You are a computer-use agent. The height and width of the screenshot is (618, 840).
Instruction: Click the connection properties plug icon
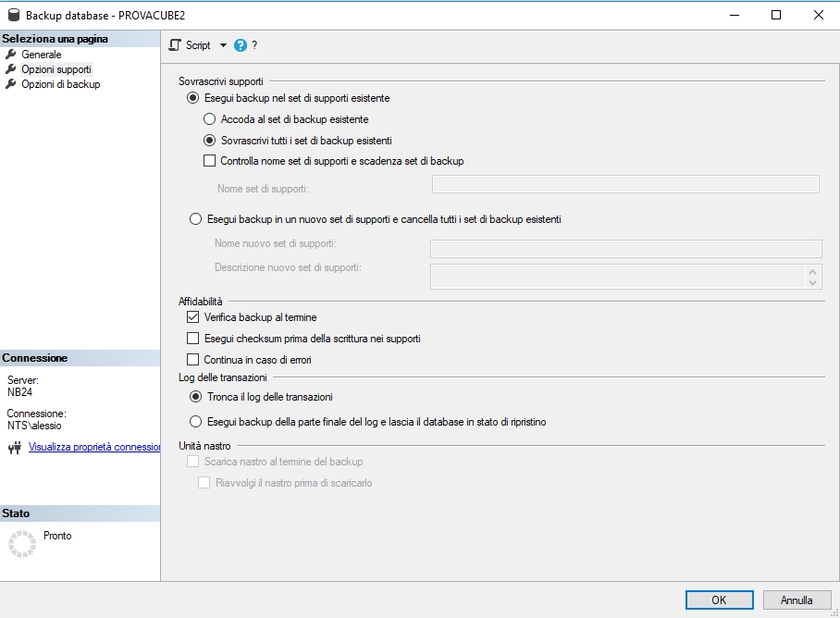click(14, 448)
